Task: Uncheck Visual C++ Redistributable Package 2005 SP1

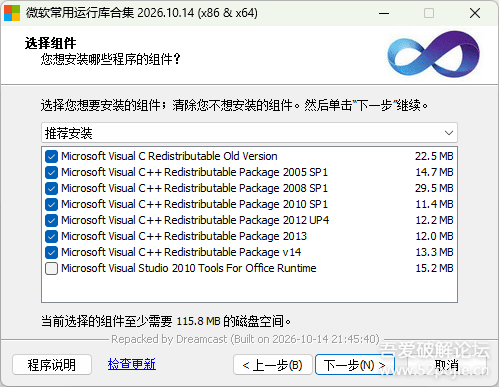Action: [x=51, y=172]
